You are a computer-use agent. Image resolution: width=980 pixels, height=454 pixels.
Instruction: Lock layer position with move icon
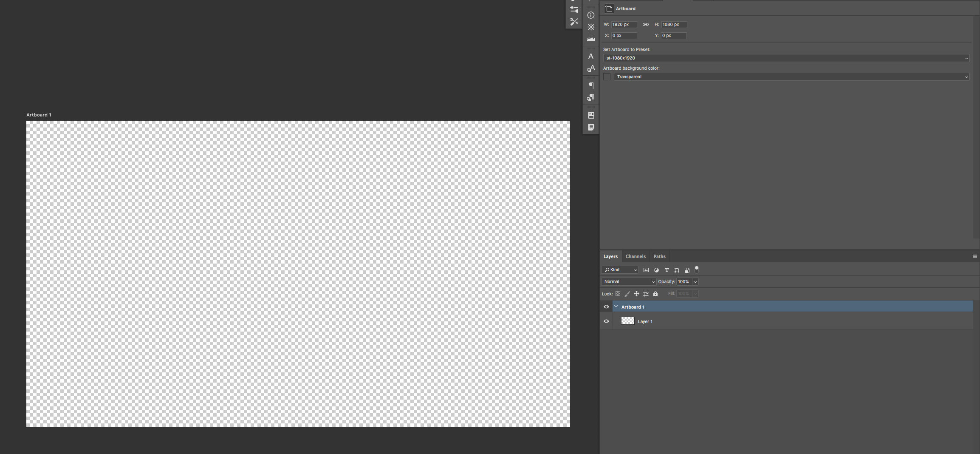click(x=636, y=294)
